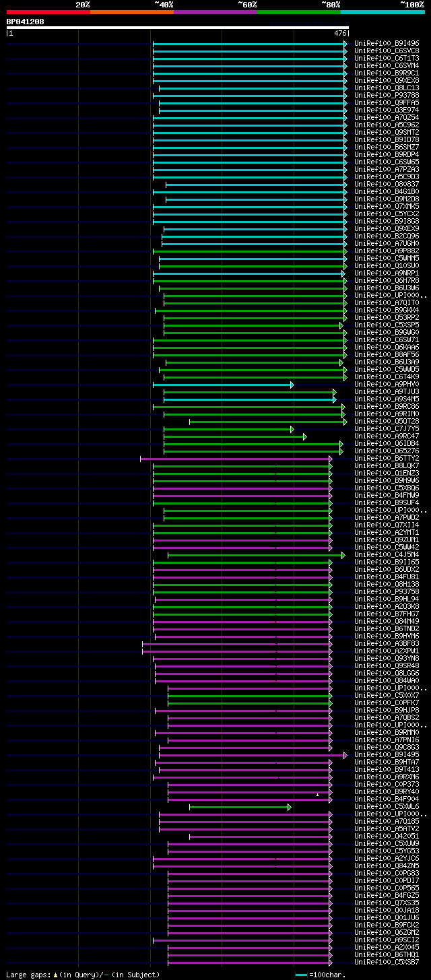Click the short green alignment bar for C5XWL6
The image size is (431, 980).
click(240, 807)
